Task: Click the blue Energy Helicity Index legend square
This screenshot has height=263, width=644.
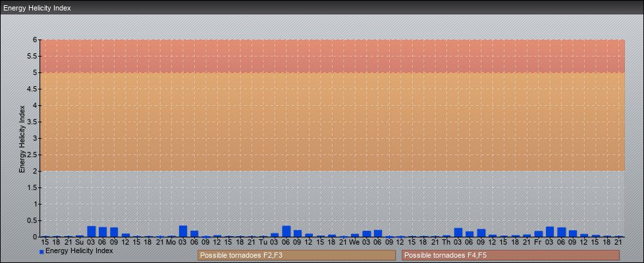Action: click(41, 252)
